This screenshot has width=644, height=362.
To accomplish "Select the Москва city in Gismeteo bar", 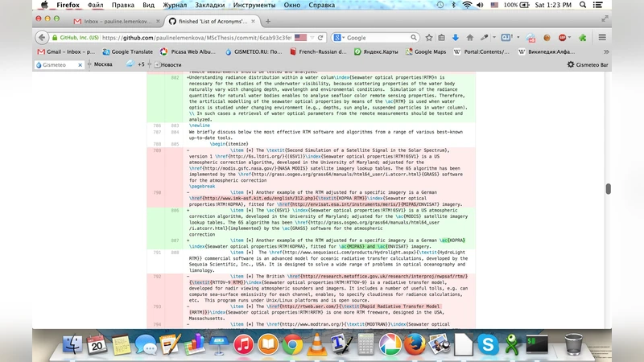I will tap(103, 64).
